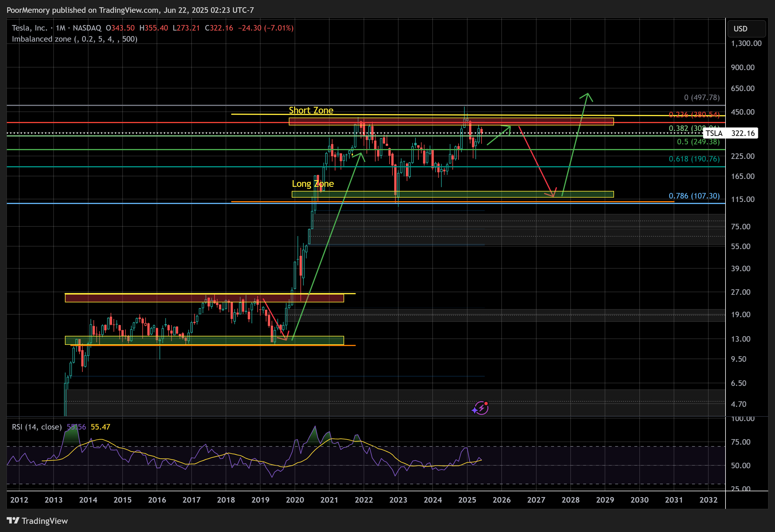Click the 2020 label on time axis

coord(295,500)
